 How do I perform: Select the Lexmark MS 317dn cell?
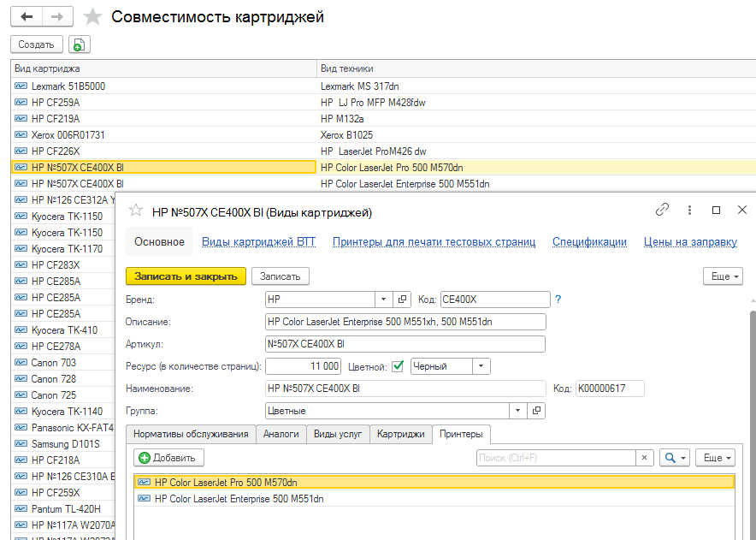(x=536, y=86)
